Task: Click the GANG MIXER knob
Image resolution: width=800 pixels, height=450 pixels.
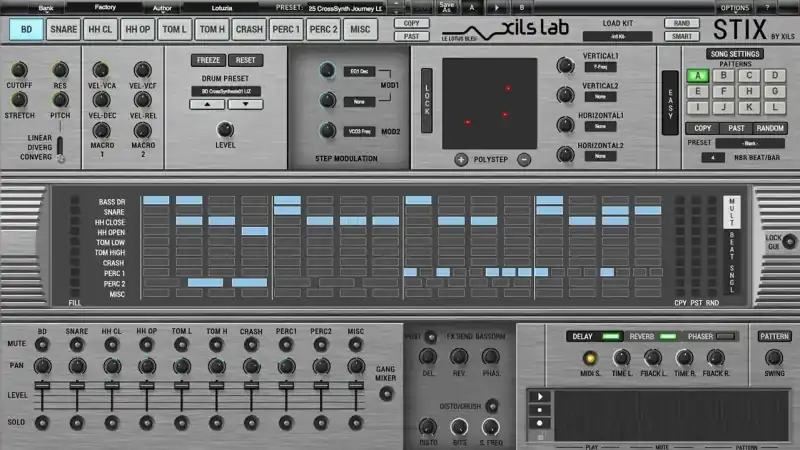Action: [x=386, y=393]
